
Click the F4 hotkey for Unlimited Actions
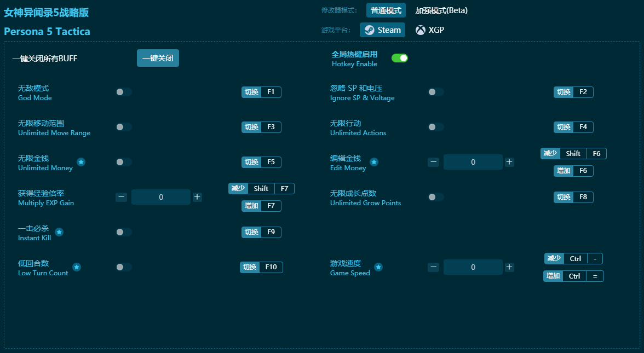[x=573, y=127]
